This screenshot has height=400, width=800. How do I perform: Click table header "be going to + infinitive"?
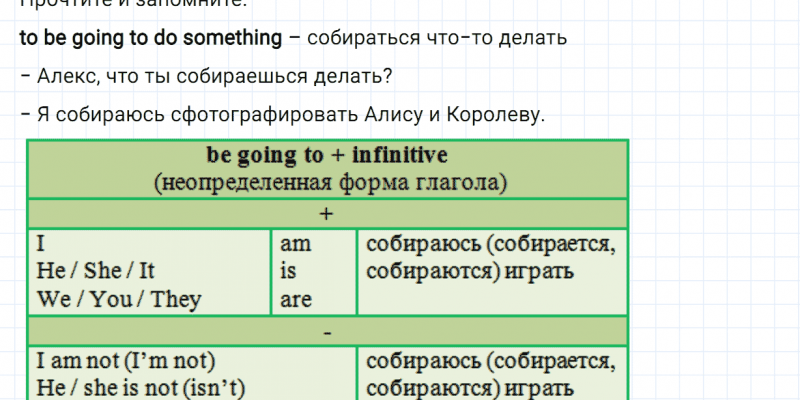[327, 156]
